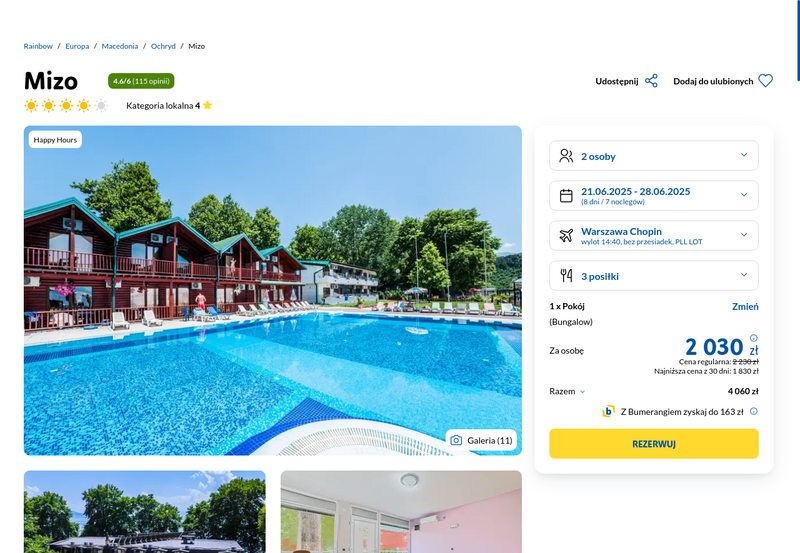Click the heart icon to add favorites
Image resolution: width=800 pixels, height=553 pixels.
pos(765,81)
